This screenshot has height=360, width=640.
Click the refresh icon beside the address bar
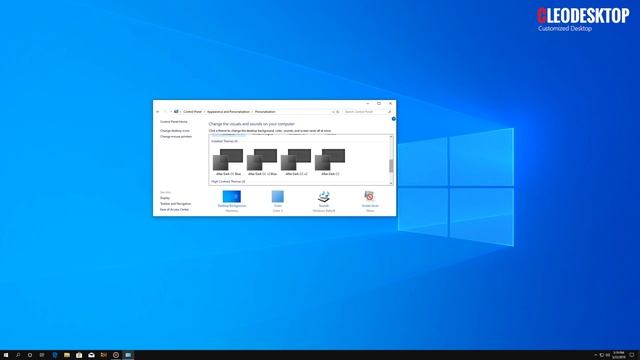[338, 111]
